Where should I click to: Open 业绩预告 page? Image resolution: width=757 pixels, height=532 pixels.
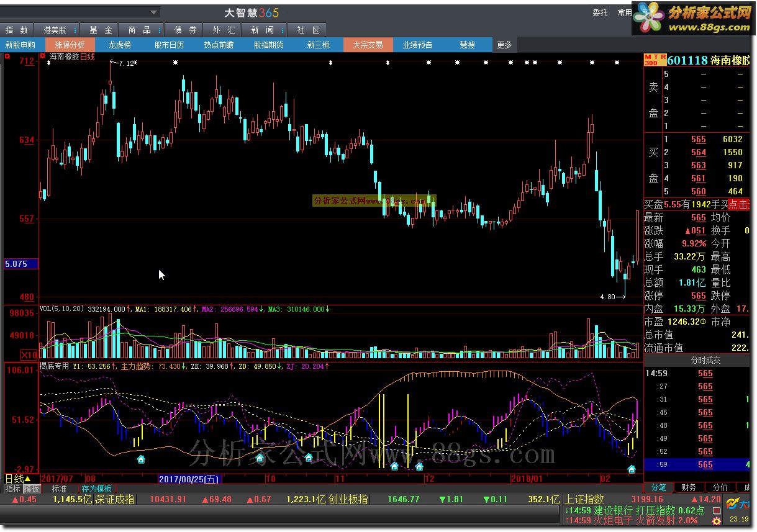pos(417,45)
